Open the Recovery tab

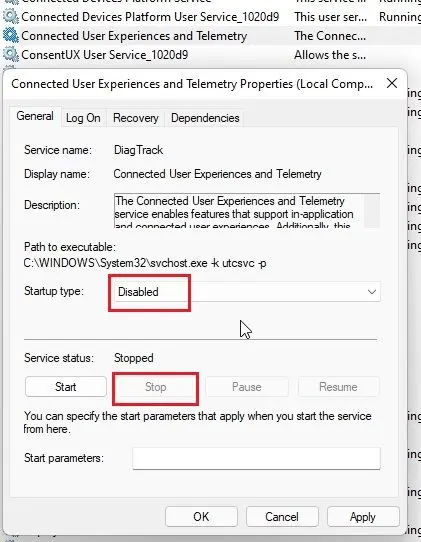(x=135, y=118)
